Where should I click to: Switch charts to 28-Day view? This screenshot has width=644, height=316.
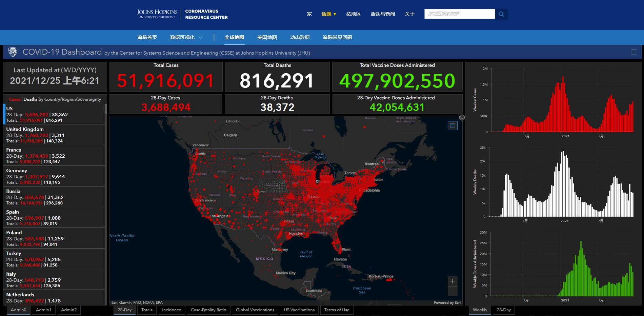[x=504, y=310]
